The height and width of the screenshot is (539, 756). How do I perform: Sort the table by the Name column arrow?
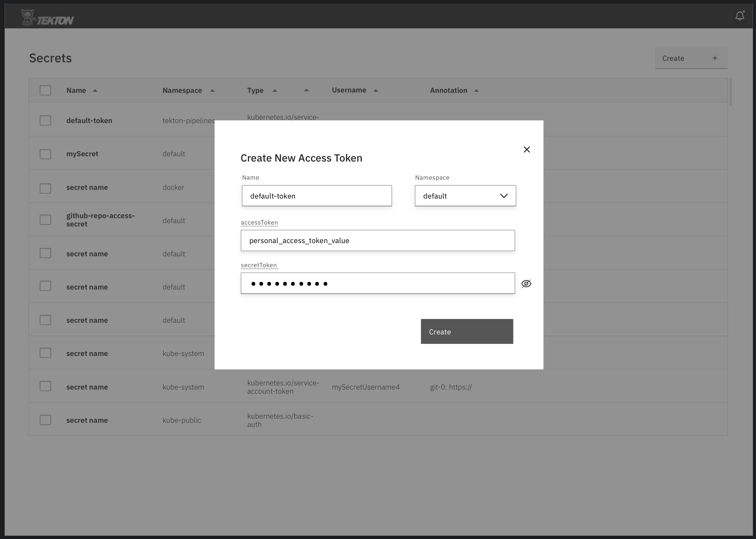click(x=95, y=90)
